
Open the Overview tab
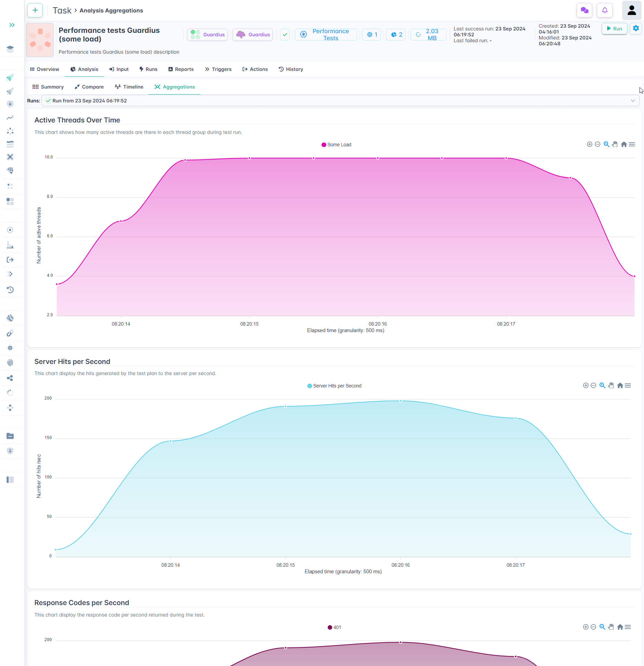45,69
